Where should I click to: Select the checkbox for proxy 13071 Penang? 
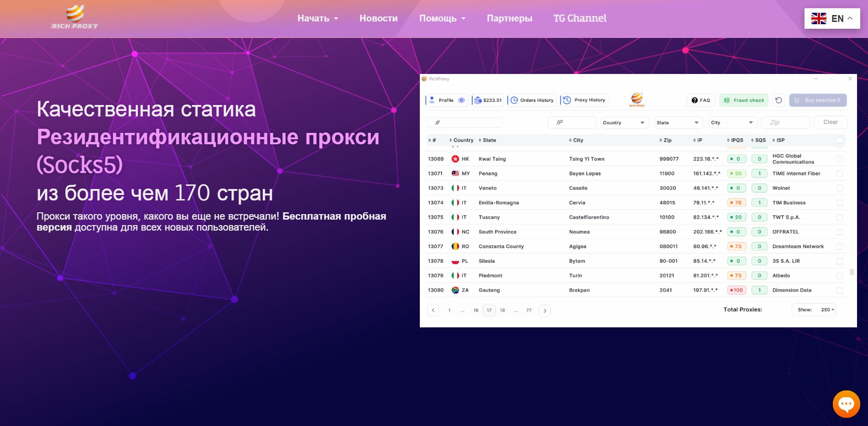(x=840, y=174)
